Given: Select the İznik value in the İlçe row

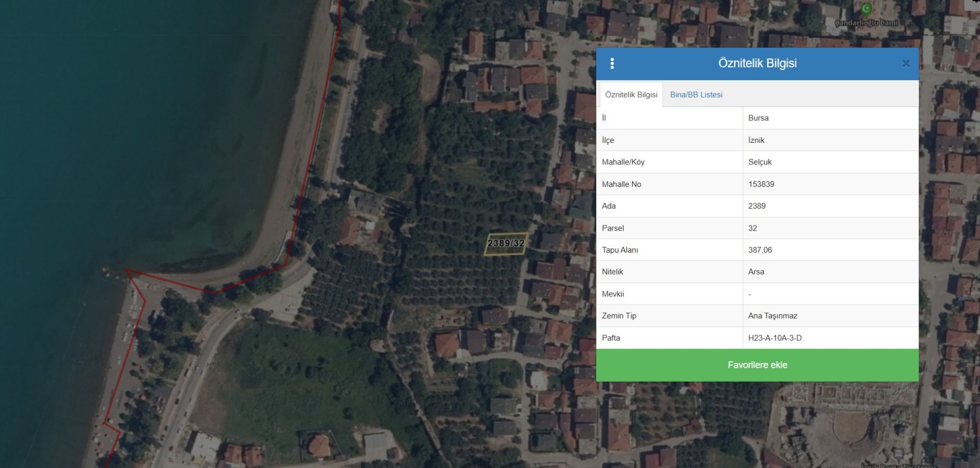Looking at the screenshot, I should [x=756, y=140].
